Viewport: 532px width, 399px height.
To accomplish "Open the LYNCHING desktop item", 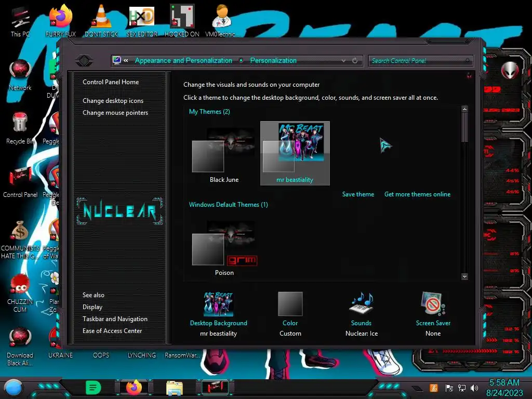I will coord(142,355).
